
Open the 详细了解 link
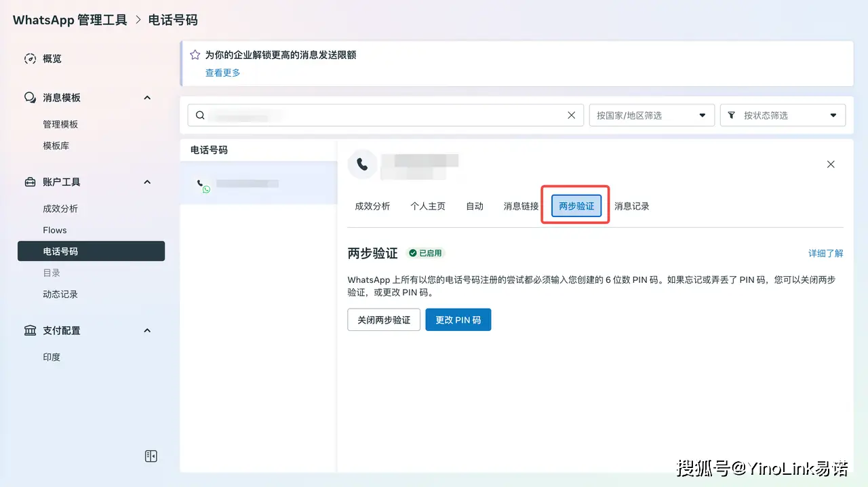pyautogui.click(x=825, y=253)
